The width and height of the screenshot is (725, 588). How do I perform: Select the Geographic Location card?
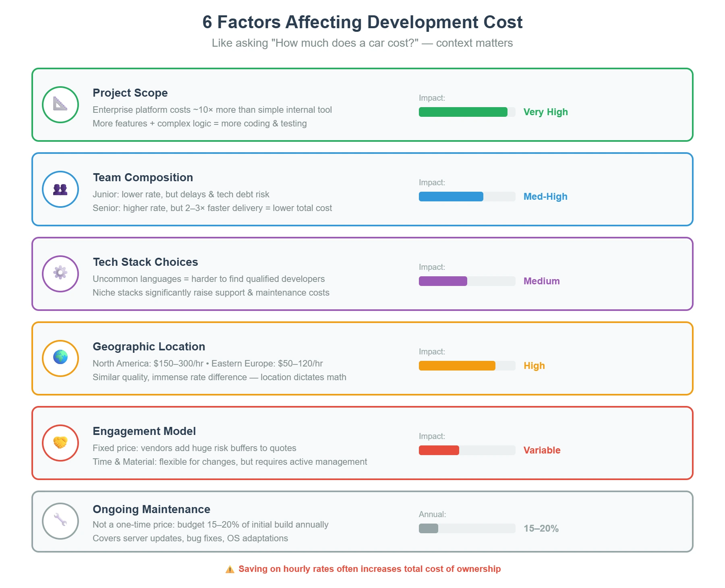point(362,358)
